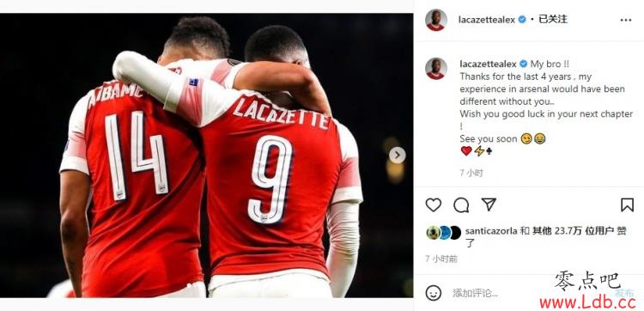Save post with the bookmark icon

[x=627, y=204]
